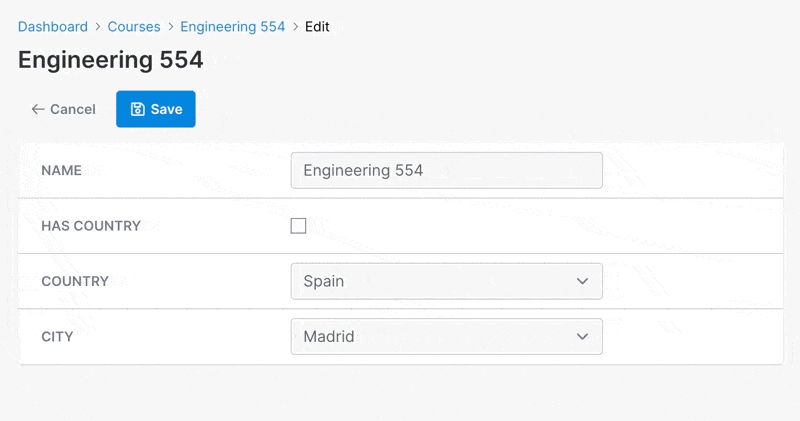Click the chevron separator before Edit breadcrumb

(295, 27)
